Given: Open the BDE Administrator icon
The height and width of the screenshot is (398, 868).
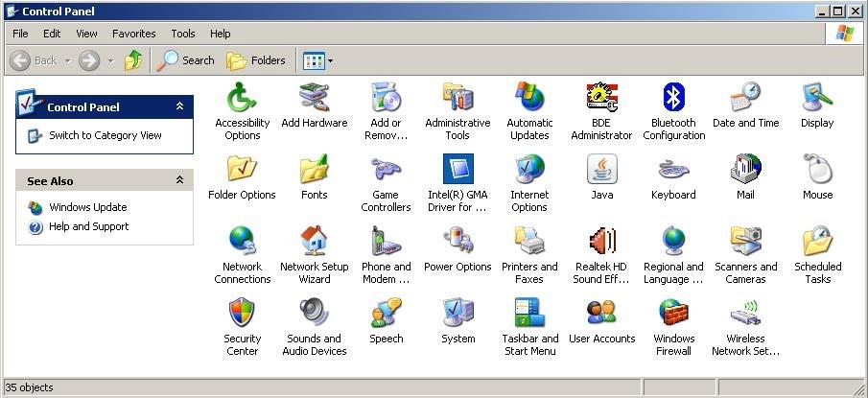Looking at the screenshot, I should [601, 98].
